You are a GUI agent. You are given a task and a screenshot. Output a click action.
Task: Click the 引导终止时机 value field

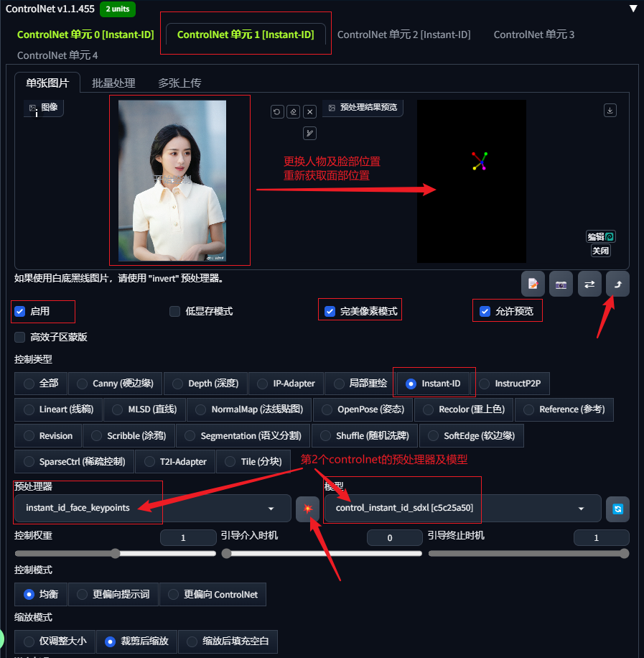601,537
